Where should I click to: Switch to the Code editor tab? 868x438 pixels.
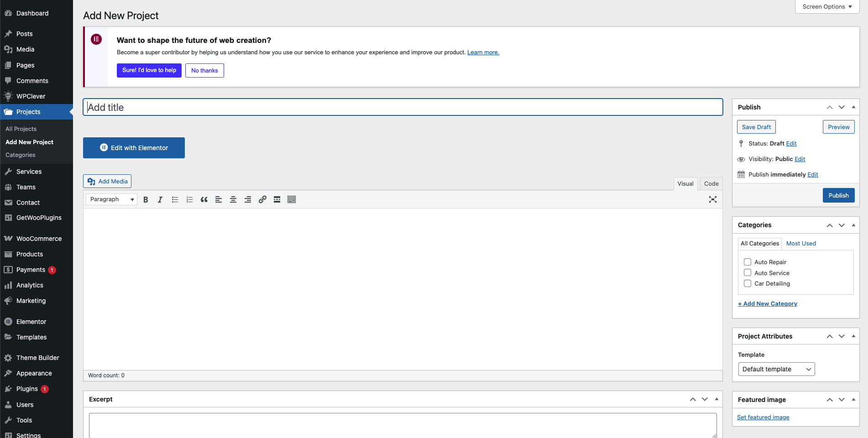[711, 183]
